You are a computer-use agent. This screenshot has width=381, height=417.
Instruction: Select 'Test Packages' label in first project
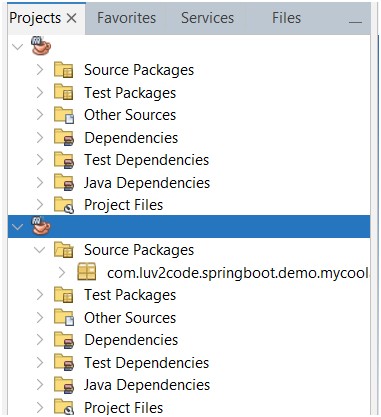point(130,93)
